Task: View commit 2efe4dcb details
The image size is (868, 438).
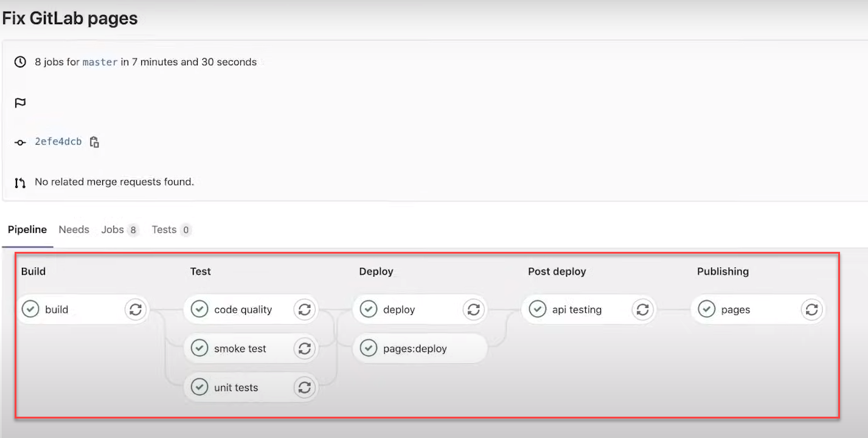Action: 58,141
